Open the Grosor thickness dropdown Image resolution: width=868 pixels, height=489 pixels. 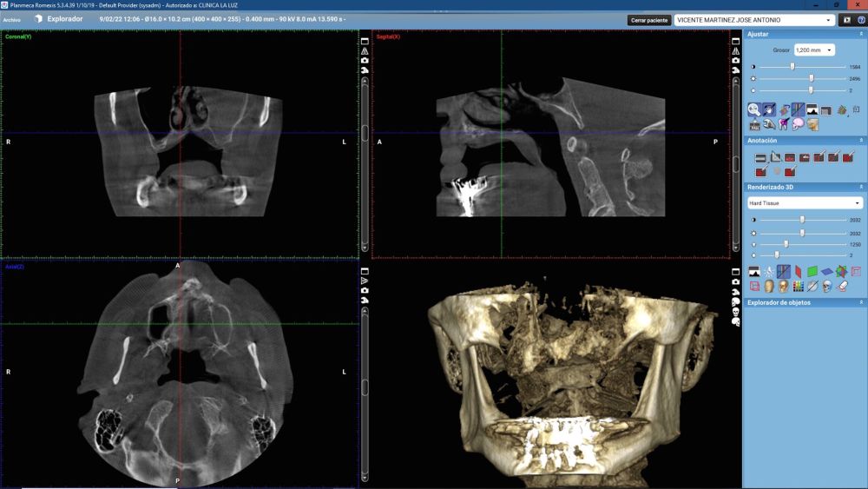point(814,50)
